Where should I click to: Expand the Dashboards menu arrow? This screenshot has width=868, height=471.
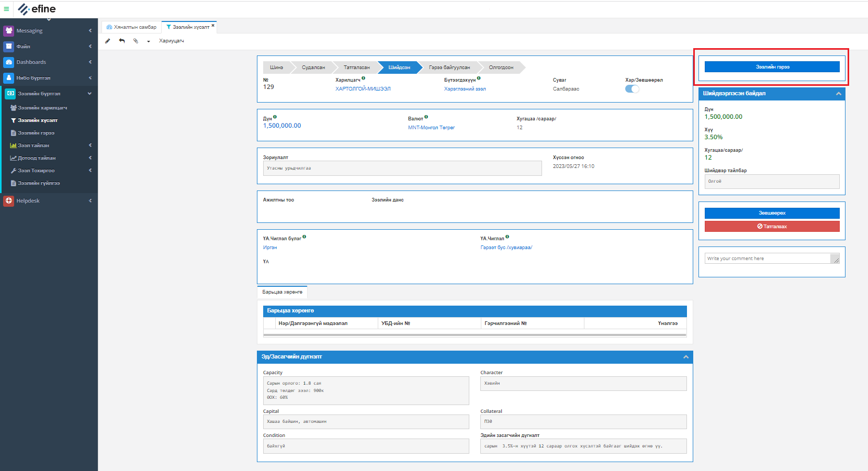90,62
